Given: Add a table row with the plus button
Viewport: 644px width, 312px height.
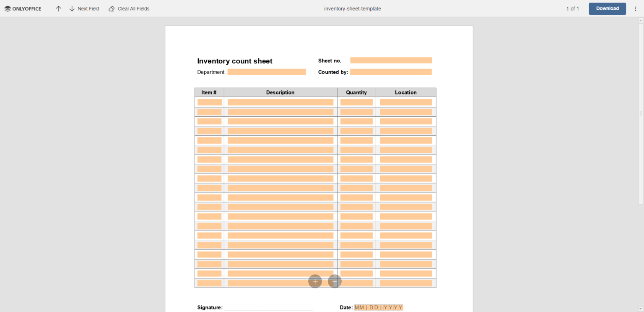Looking at the screenshot, I should point(315,281).
